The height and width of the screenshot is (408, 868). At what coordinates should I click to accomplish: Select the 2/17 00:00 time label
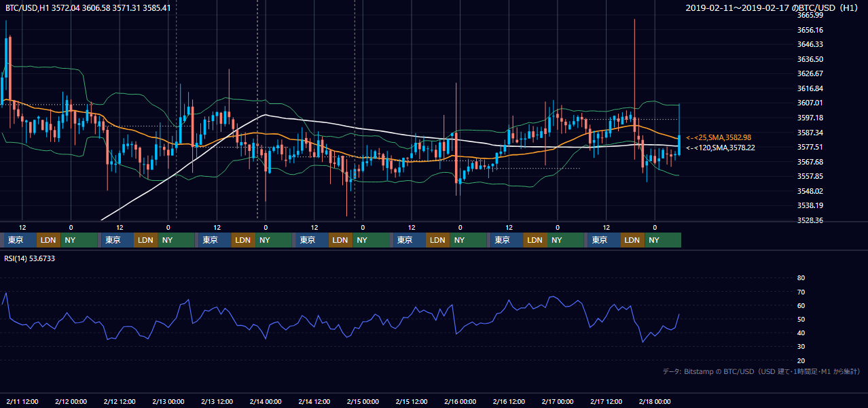pos(558,401)
